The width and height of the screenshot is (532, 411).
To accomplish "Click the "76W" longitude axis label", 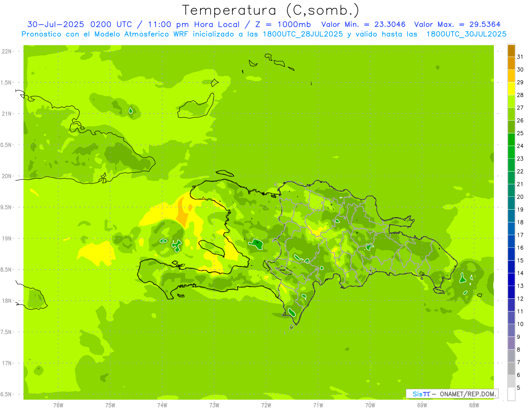I will pos(58,405).
